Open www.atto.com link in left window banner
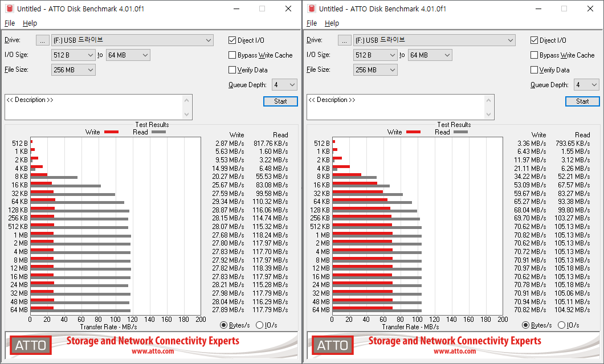The height and width of the screenshot is (364, 604). (153, 351)
